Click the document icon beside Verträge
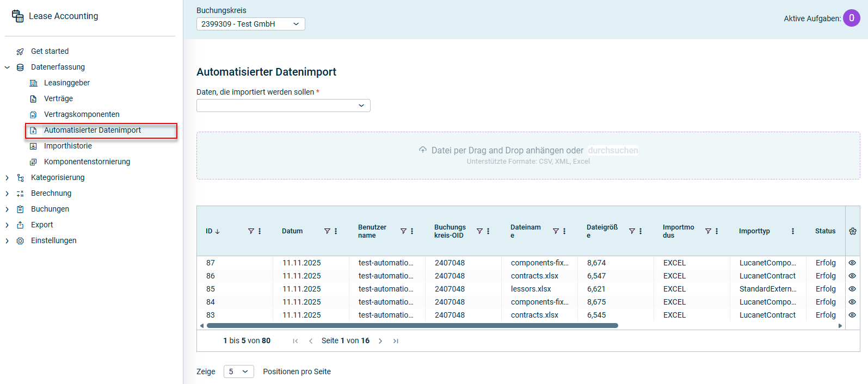Screen dimensions: 868x384 click(33, 99)
